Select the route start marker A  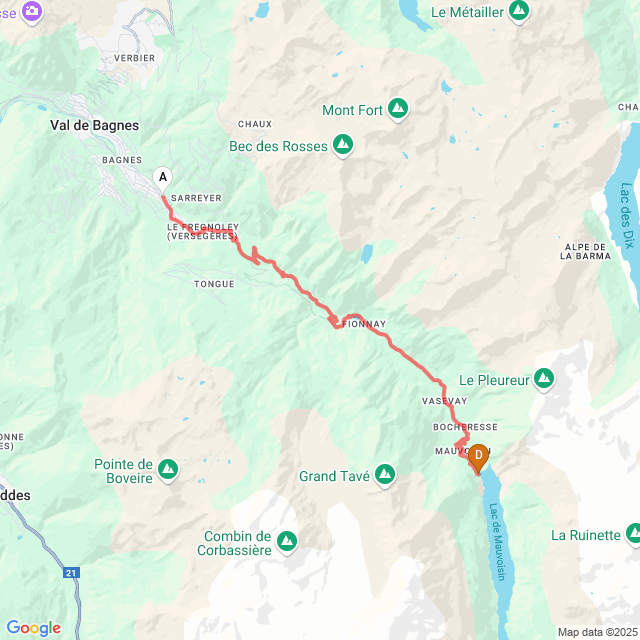click(162, 180)
